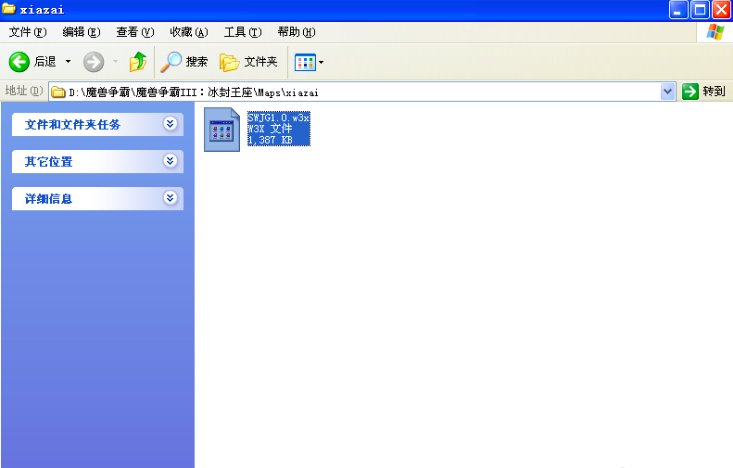Minimize the xiazai window

point(678,10)
